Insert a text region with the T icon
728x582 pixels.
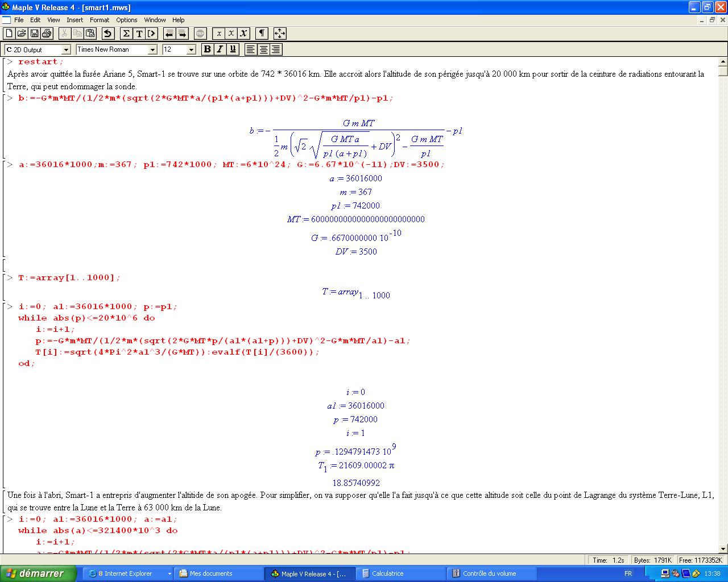pyautogui.click(x=139, y=34)
